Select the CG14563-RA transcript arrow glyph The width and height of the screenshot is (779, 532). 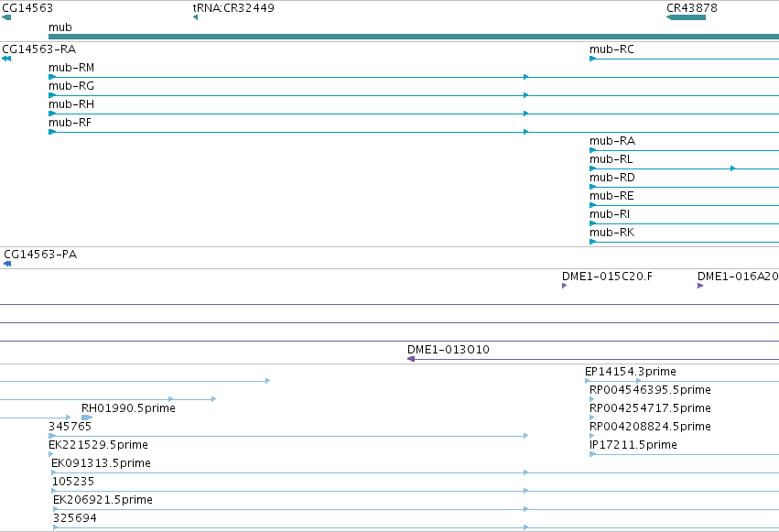pyautogui.click(x=6, y=59)
